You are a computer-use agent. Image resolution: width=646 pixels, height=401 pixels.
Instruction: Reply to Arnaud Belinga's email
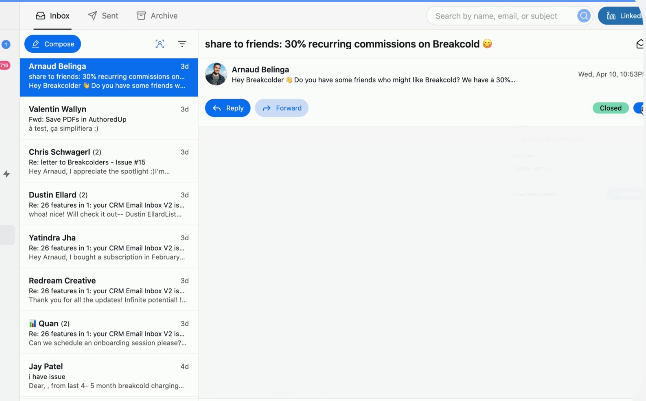[x=227, y=108]
